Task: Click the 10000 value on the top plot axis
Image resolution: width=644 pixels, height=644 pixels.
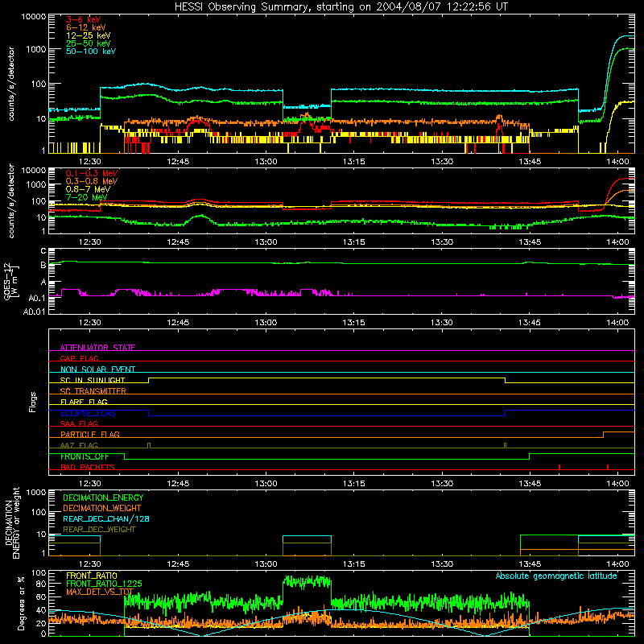Action: click(34, 17)
